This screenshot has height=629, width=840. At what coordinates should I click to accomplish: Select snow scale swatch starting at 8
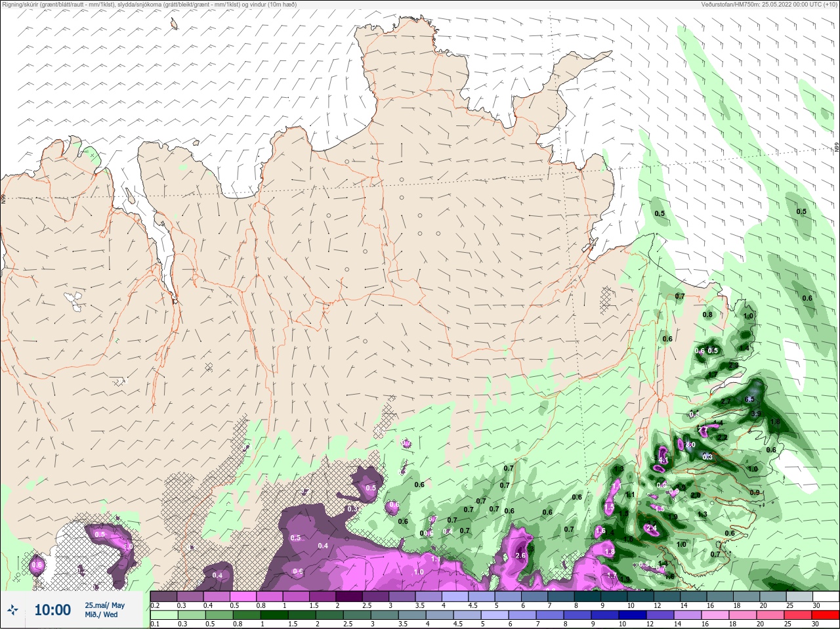pos(589,596)
